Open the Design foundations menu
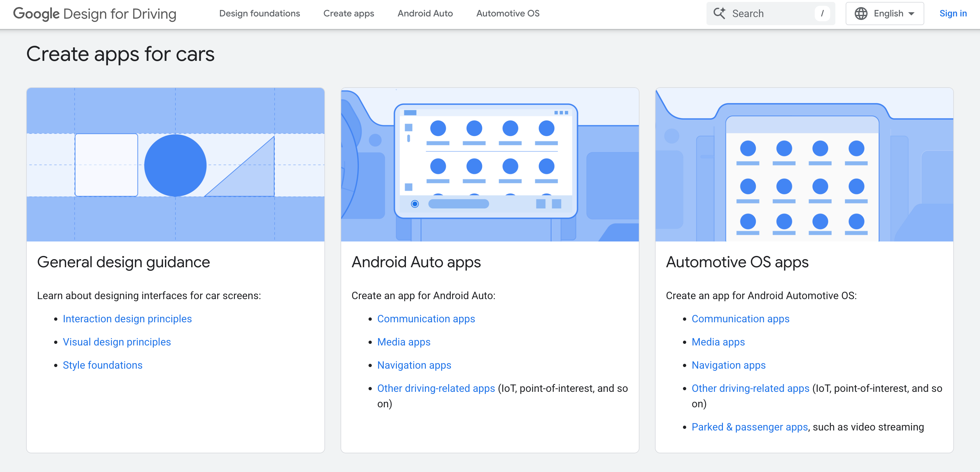The height and width of the screenshot is (472, 980). (259, 13)
